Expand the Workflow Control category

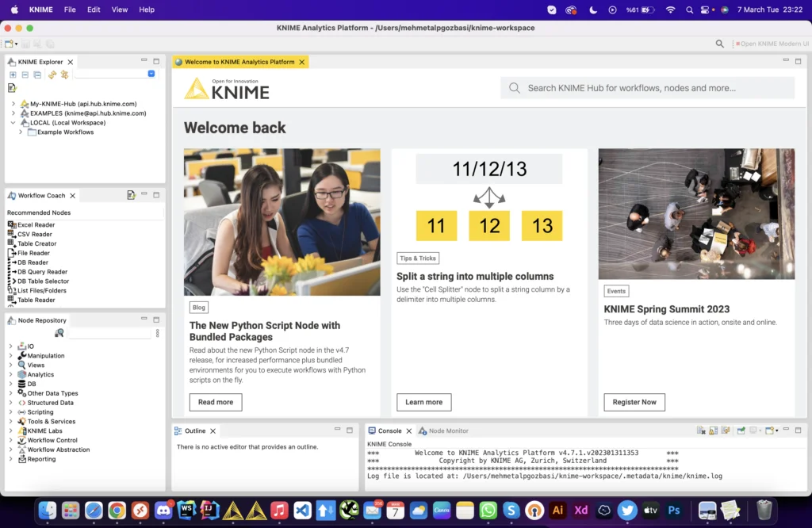(x=11, y=440)
